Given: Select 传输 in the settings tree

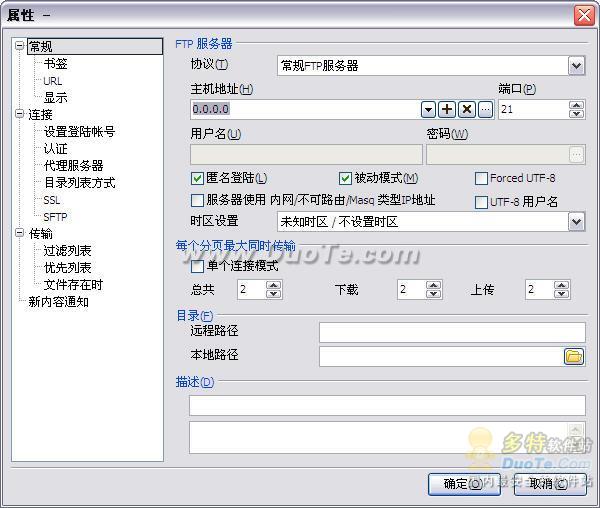Looking at the screenshot, I should [x=41, y=233].
